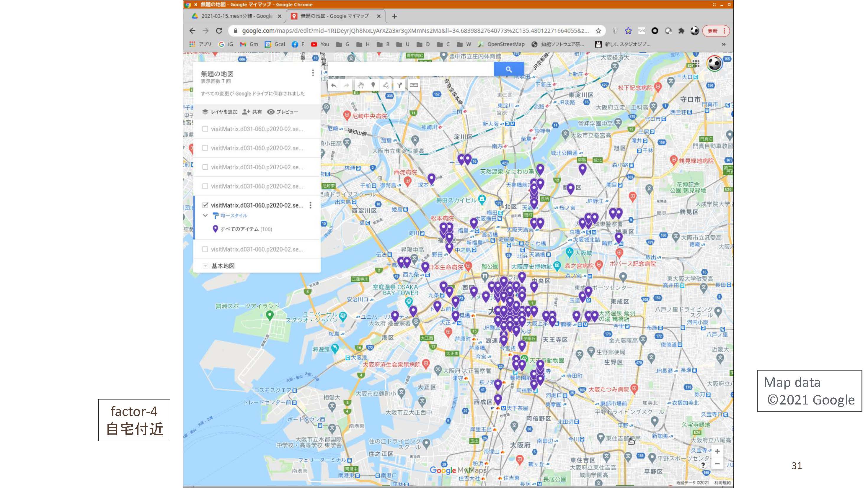Screen dimensions: 868x488
Task: Expand the 基本地図 base map dropdown
Action: point(205,266)
